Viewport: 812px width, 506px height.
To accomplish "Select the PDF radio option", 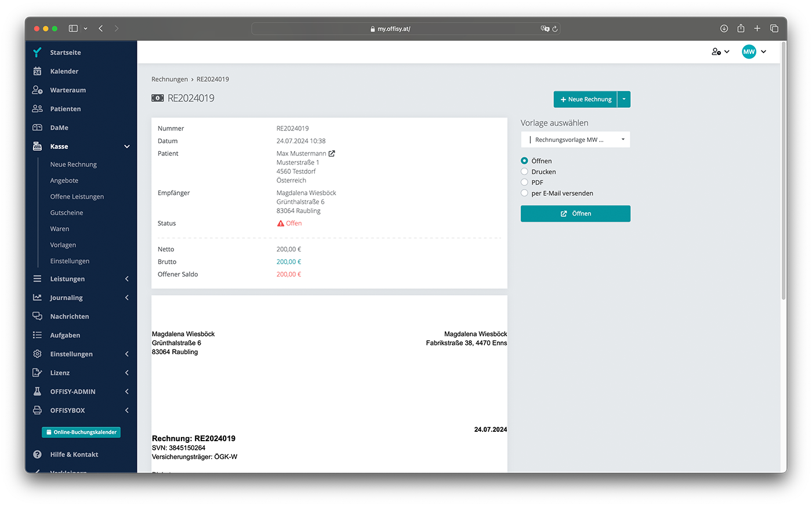I will click(x=524, y=183).
